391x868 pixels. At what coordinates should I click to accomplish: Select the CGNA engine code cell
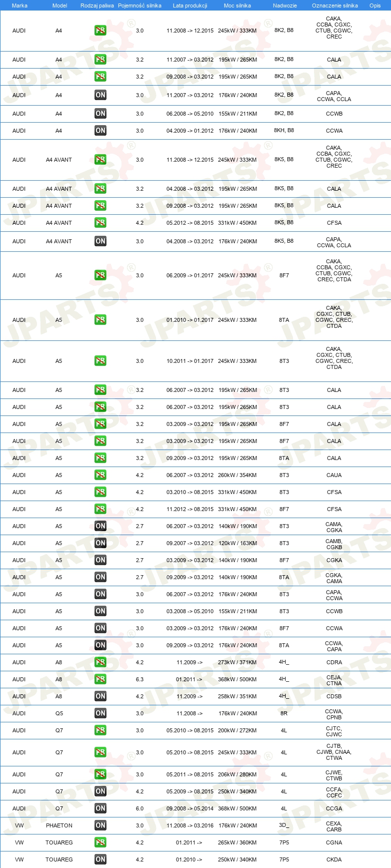coord(334,842)
